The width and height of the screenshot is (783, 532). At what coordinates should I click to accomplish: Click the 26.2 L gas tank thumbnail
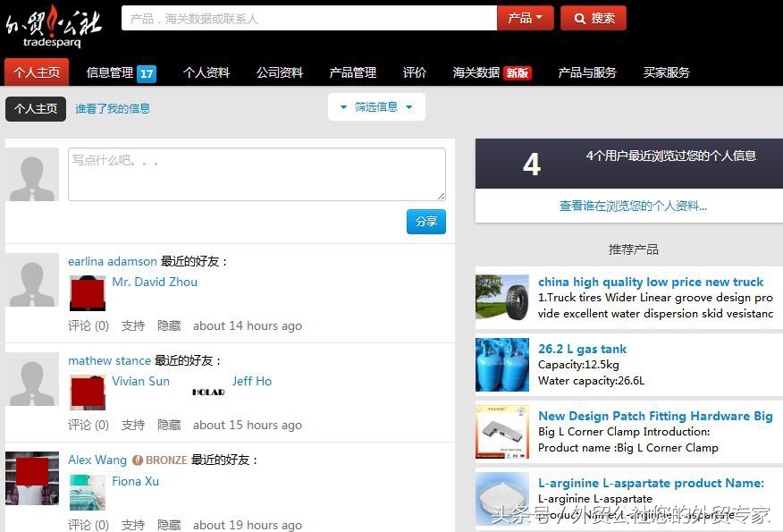pos(501,364)
